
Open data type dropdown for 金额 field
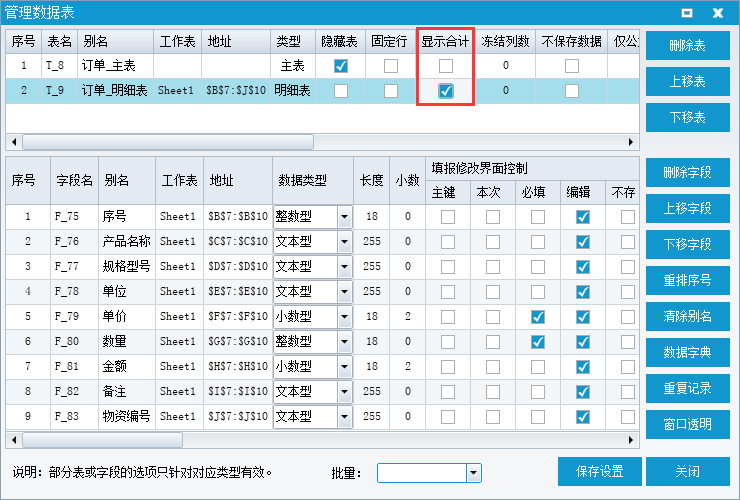click(x=345, y=367)
